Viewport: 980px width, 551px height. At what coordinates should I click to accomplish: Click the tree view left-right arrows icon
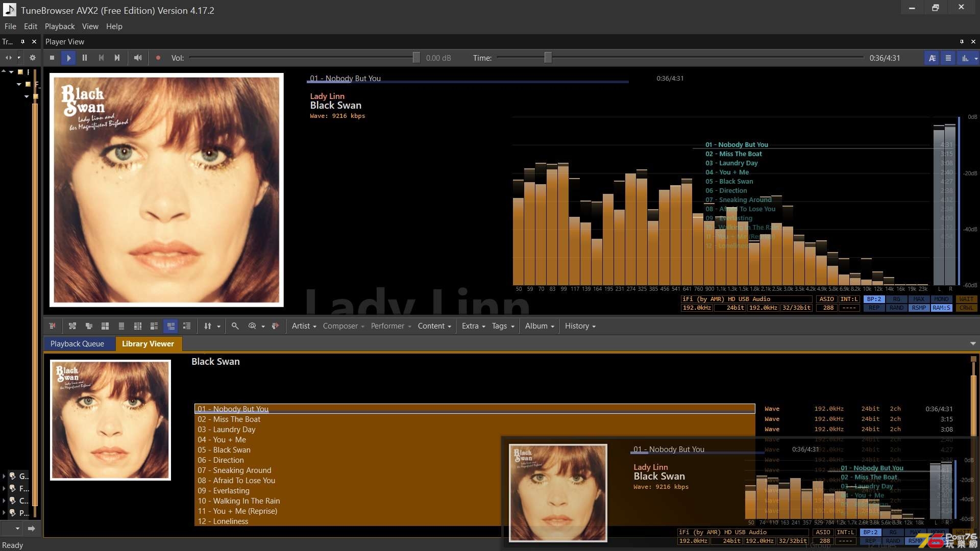point(8,58)
